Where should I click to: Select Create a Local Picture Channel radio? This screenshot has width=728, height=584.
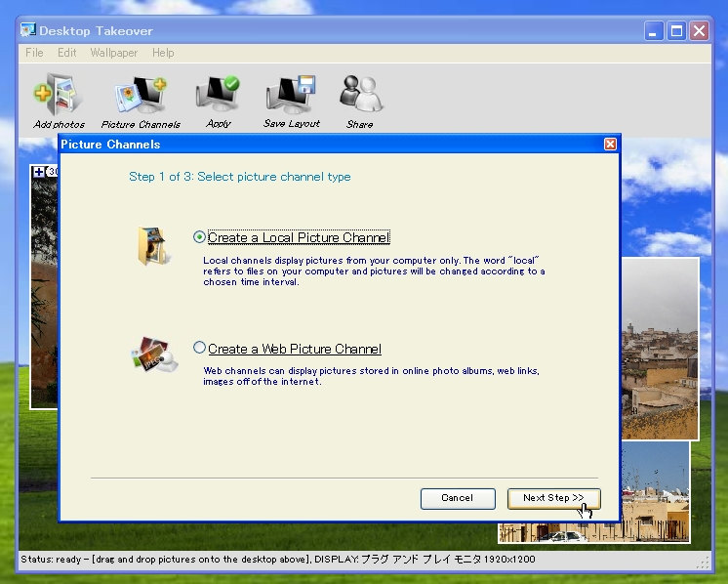(x=199, y=237)
